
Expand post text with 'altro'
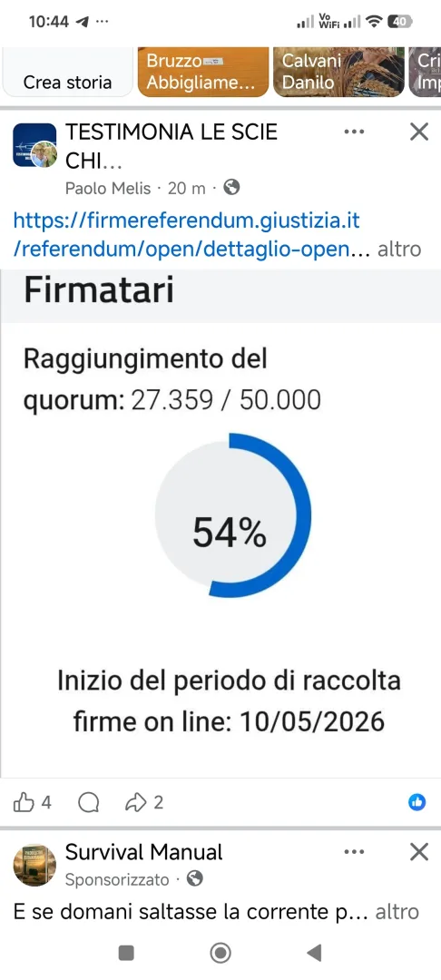399,250
